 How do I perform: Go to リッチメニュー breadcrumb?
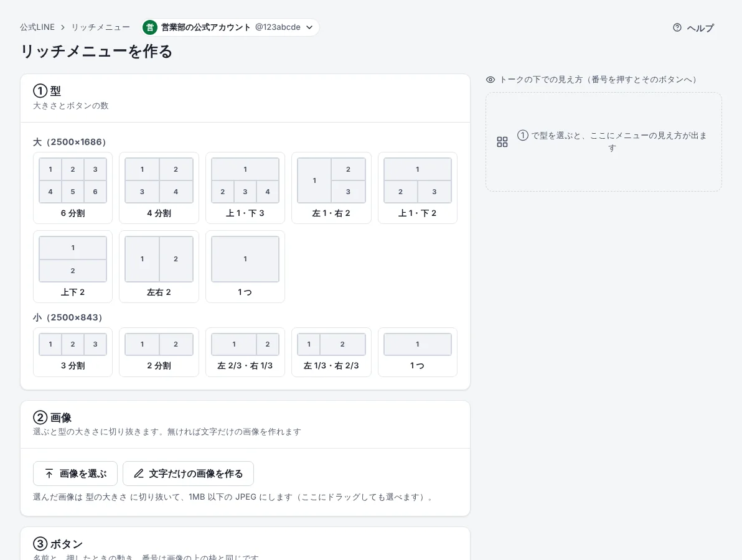pos(100,27)
